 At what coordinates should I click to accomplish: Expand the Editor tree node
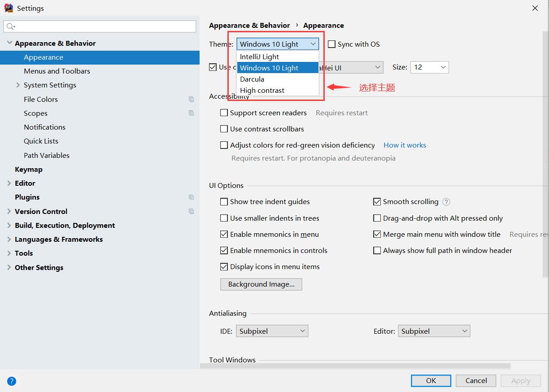(x=9, y=183)
